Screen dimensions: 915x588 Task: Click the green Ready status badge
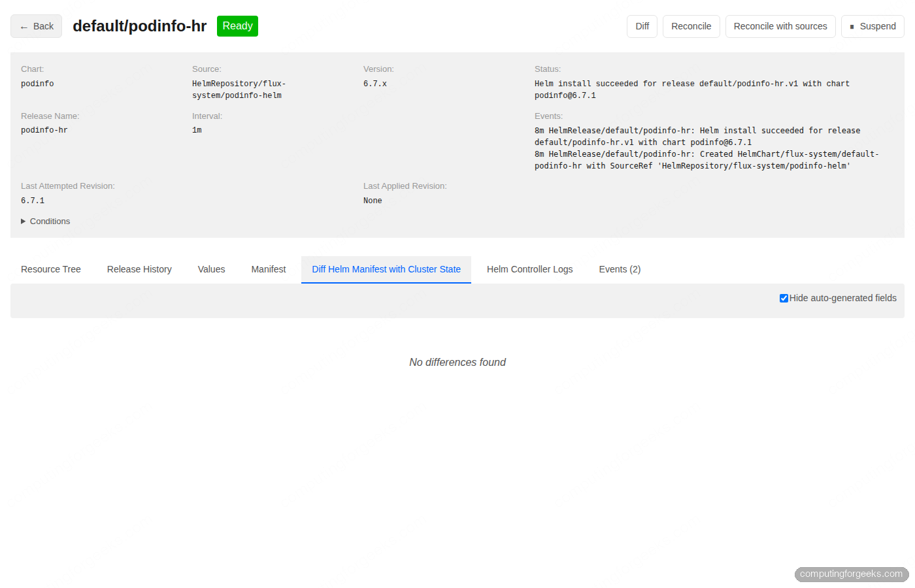point(237,26)
